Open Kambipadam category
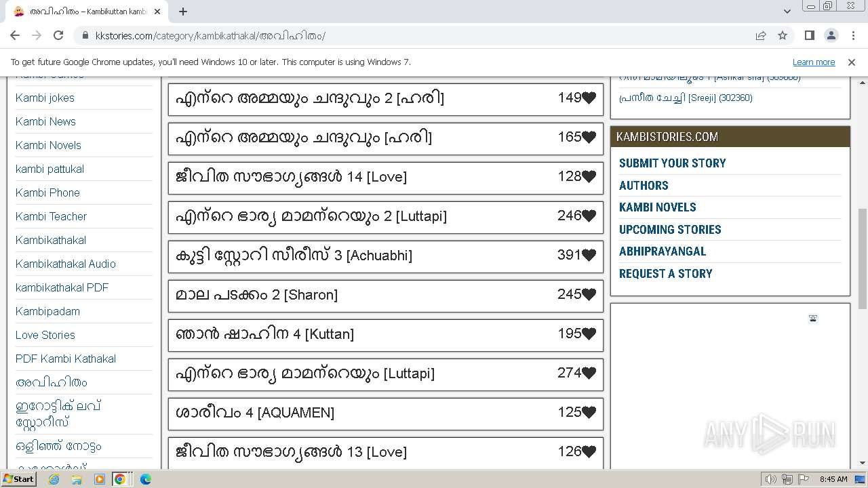Screen dimensions: 868x488 tap(47, 311)
